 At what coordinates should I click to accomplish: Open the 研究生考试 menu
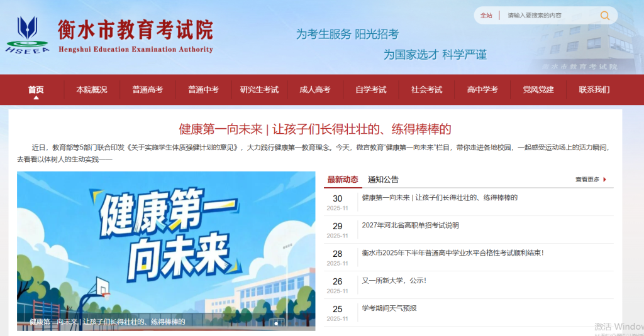click(259, 89)
